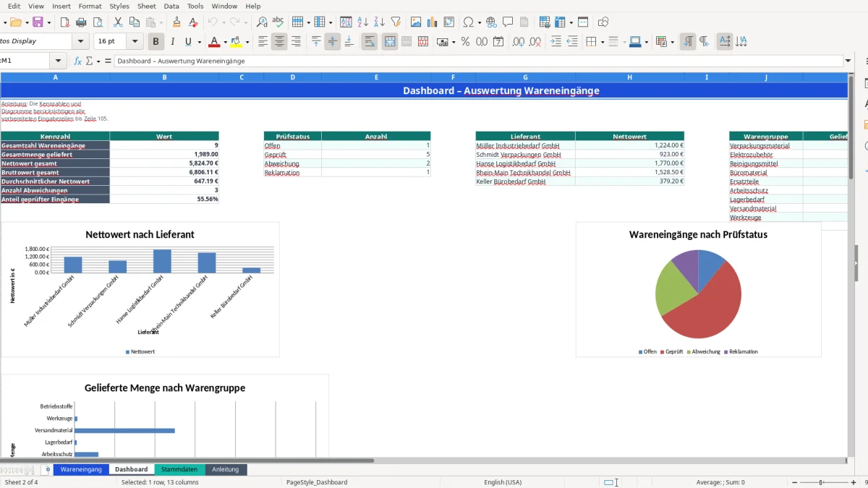
Task: Switch to Wareneingang sheet tab
Action: tap(81, 469)
